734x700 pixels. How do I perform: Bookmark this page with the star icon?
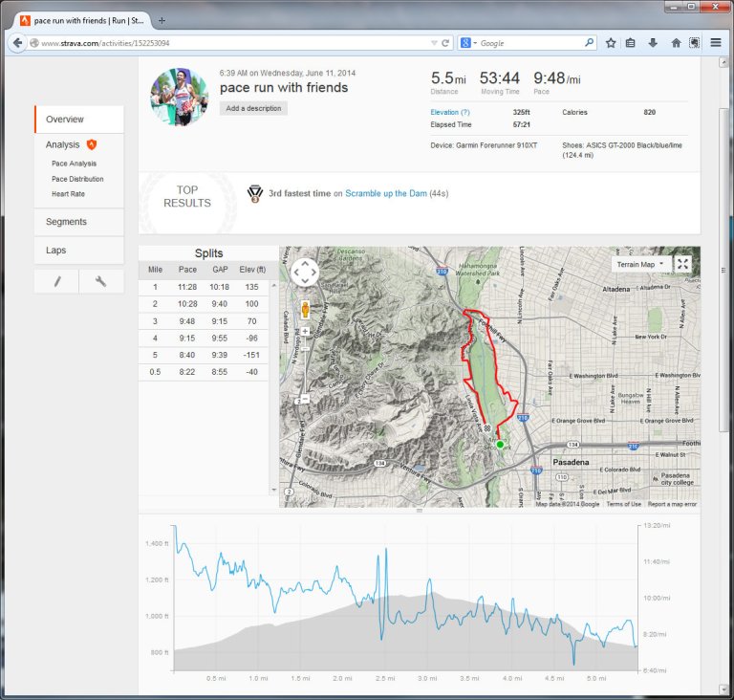pyautogui.click(x=611, y=43)
